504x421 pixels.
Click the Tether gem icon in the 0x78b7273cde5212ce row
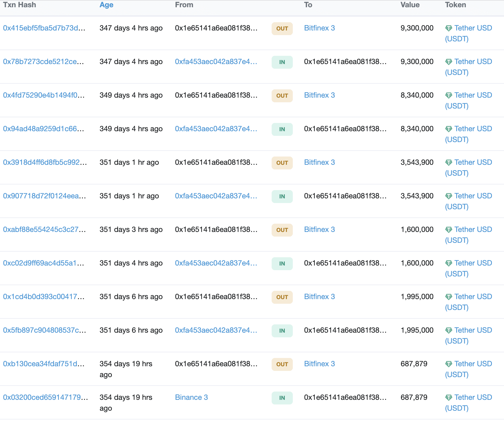pos(449,62)
